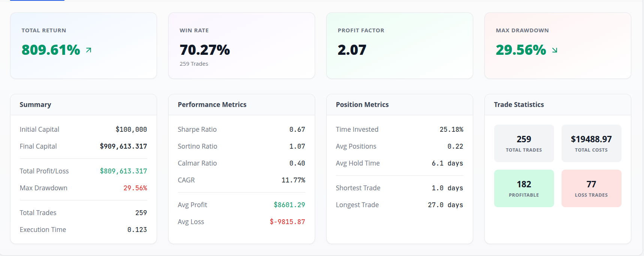Select the 2.07 profit factor value
Viewport: 644px width, 256px height.
point(352,50)
